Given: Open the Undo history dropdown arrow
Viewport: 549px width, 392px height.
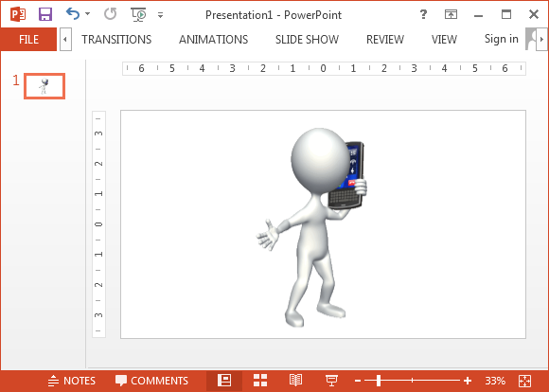Looking at the screenshot, I should click(87, 14).
